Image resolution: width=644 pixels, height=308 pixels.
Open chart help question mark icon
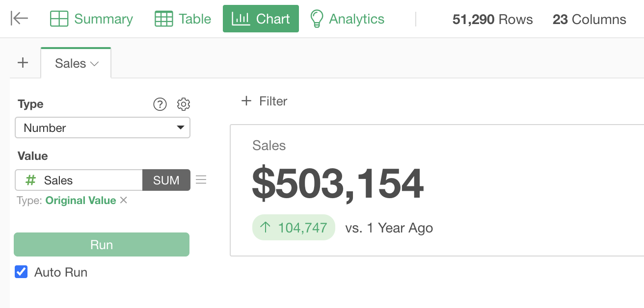click(x=160, y=104)
